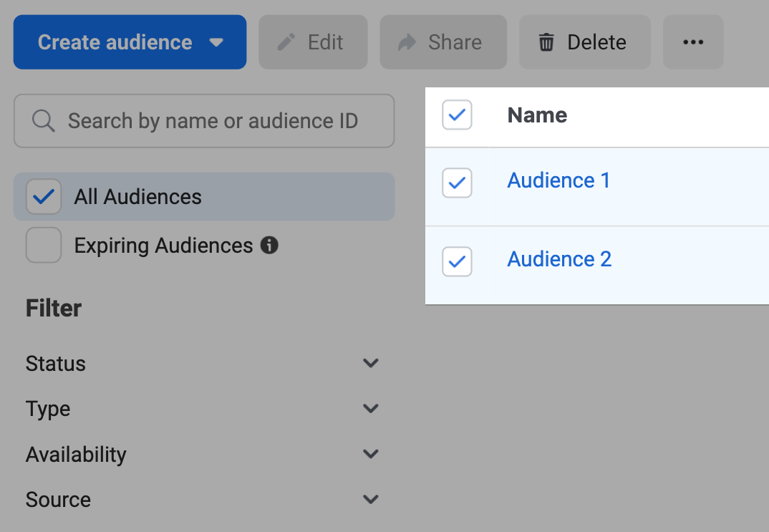Click the checkmark icon on Audience 1 row
Screen dimensions: 769x532
457,183
